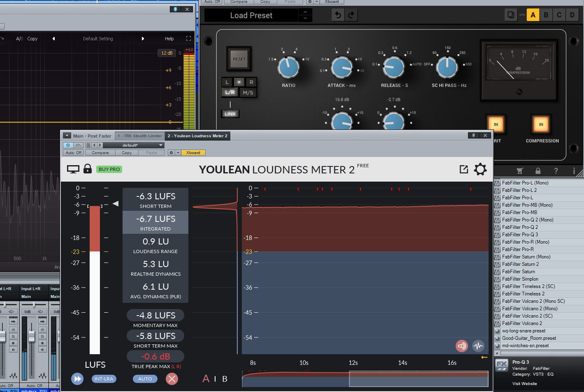Toggle fullscreen icon next to Help in left plugin
584x392 pixels.
[188, 39]
